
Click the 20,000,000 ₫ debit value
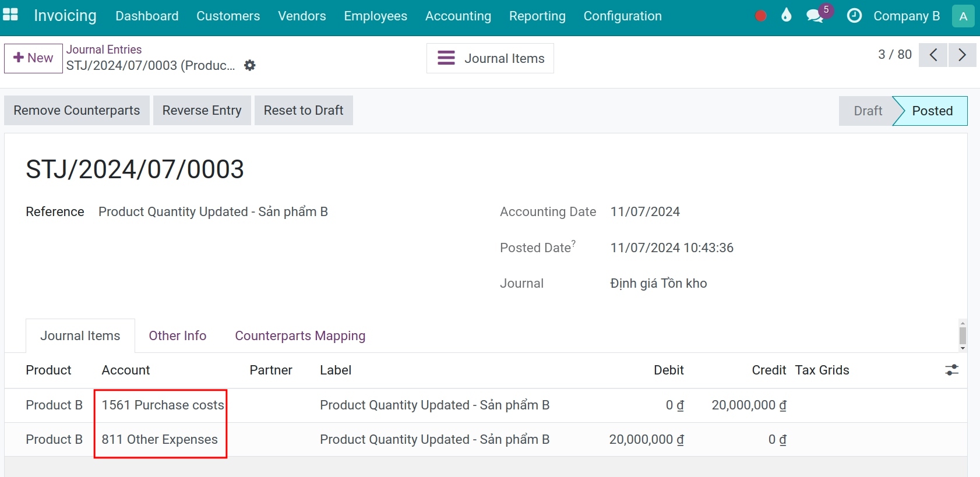(x=646, y=439)
